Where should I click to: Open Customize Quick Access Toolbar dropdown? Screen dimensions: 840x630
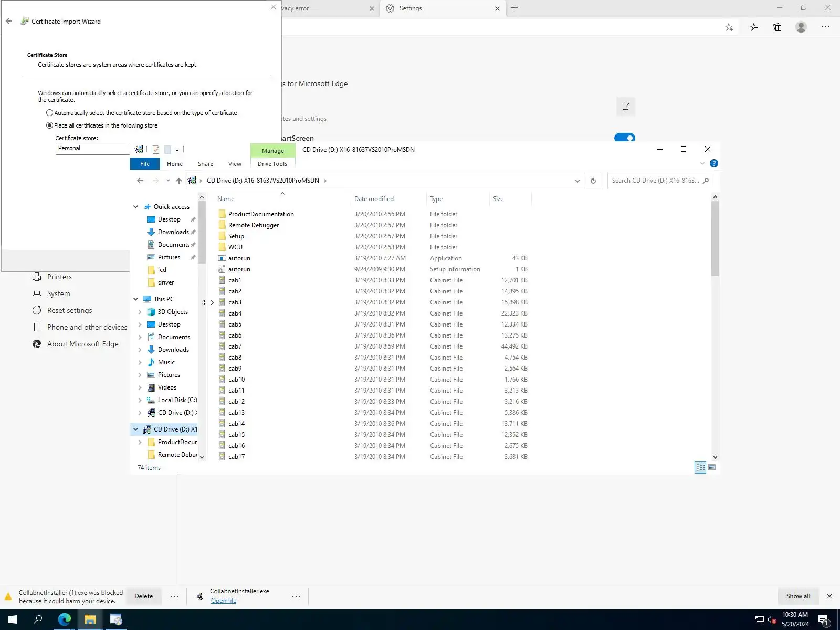point(177,150)
